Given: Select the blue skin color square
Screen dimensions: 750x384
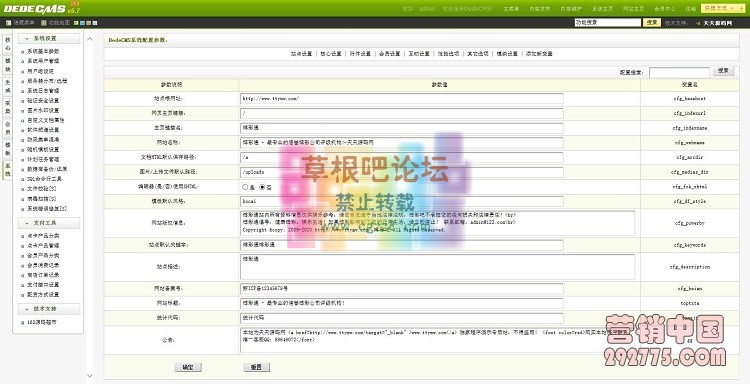Looking at the screenshot, I should (82, 22).
